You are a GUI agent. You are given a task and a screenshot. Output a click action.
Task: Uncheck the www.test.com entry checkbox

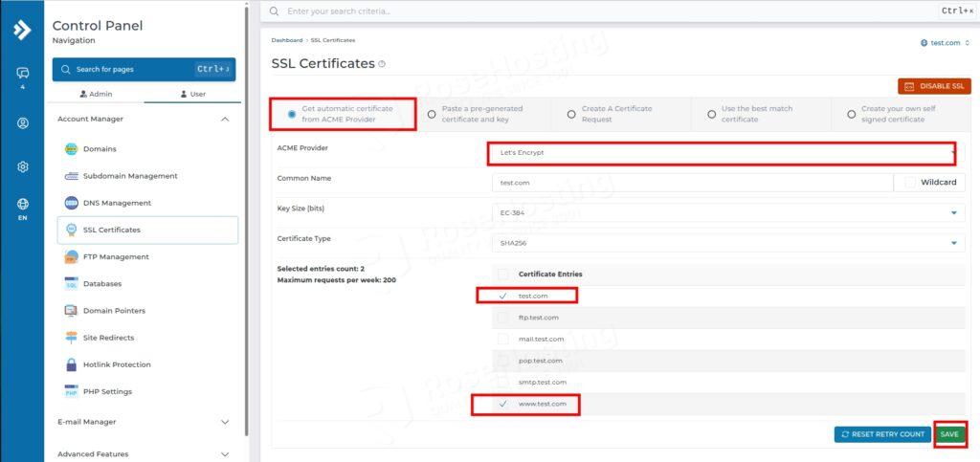tap(503, 404)
